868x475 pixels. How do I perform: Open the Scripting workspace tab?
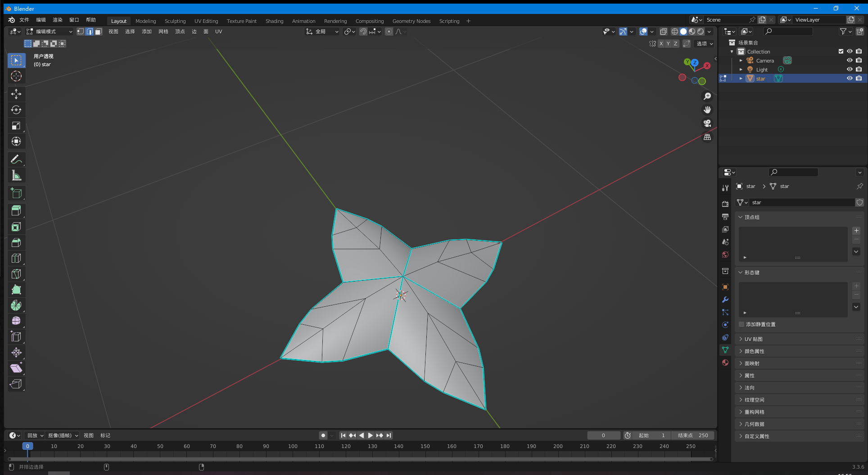449,21
